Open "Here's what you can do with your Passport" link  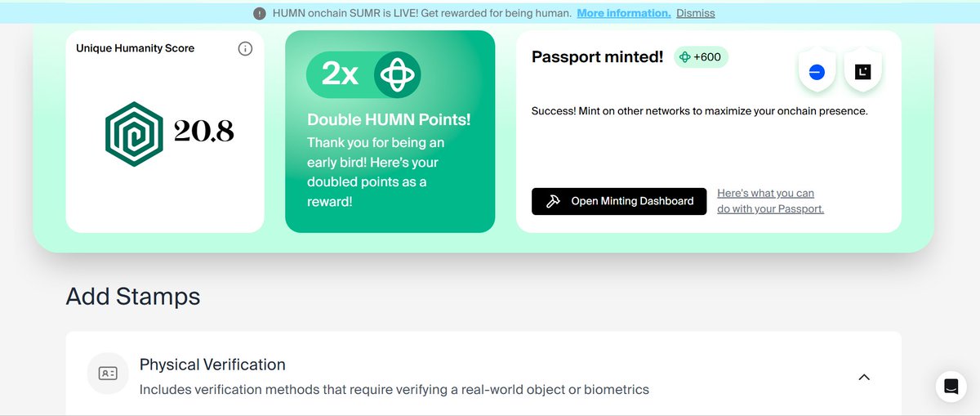point(770,201)
